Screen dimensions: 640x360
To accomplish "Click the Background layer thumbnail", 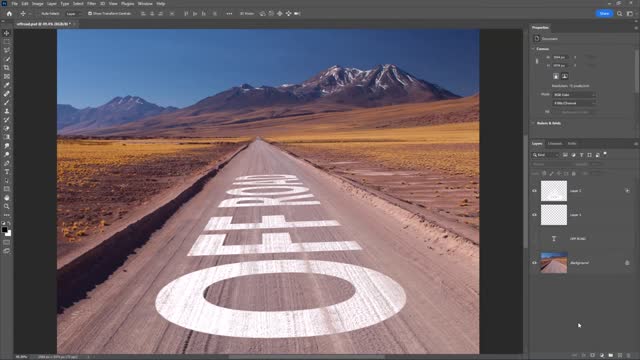I will point(554,262).
